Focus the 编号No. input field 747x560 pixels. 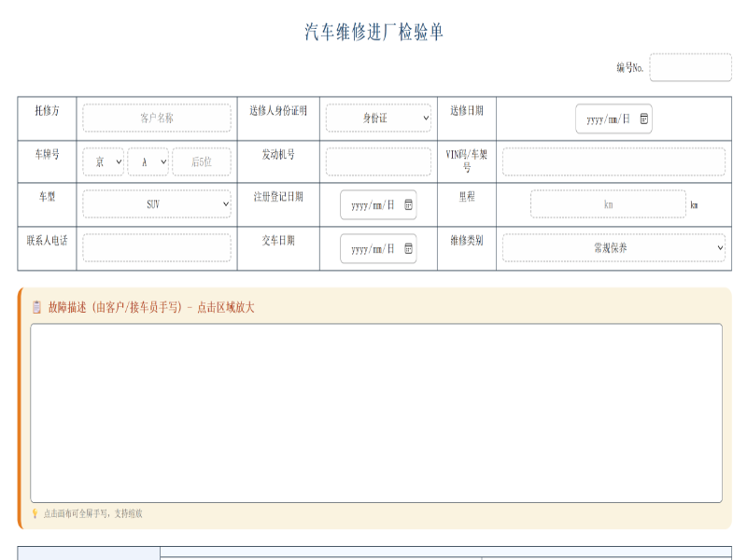[x=690, y=67]
